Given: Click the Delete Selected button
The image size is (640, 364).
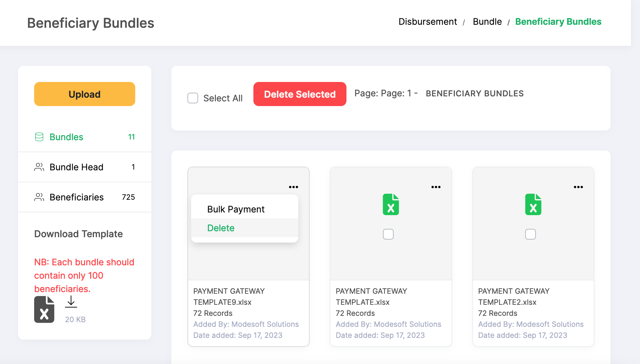Looking at the screenshot, I should (300, 94).
